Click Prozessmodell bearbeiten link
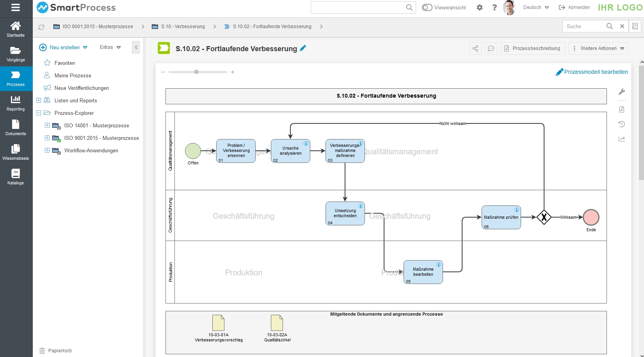This screenshot has width=644, height=357. (592, 72)
